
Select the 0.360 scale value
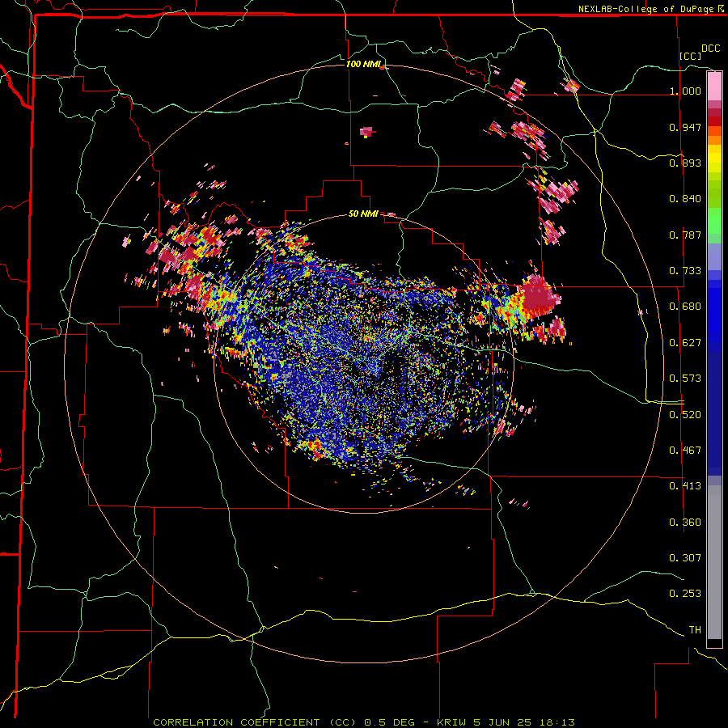685,523
